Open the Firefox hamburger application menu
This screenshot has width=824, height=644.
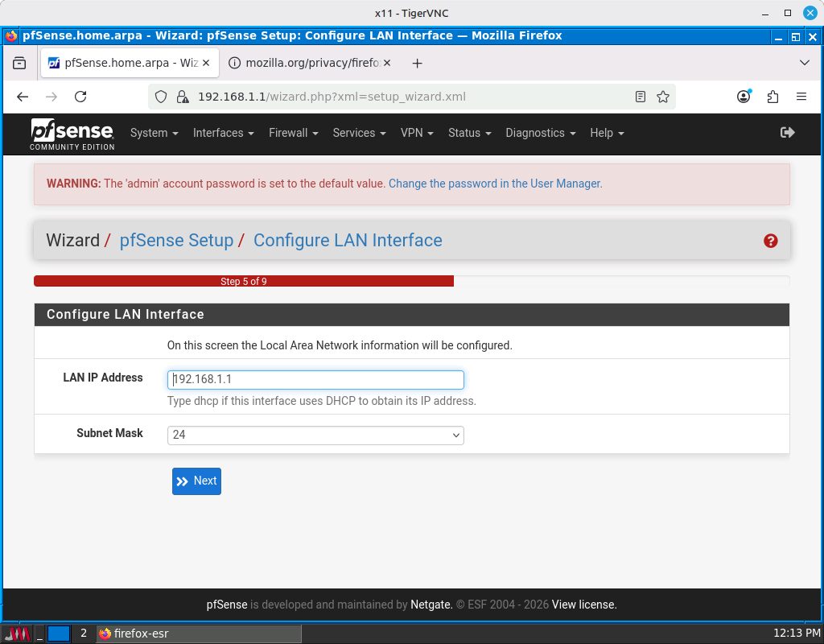point(801,97)
